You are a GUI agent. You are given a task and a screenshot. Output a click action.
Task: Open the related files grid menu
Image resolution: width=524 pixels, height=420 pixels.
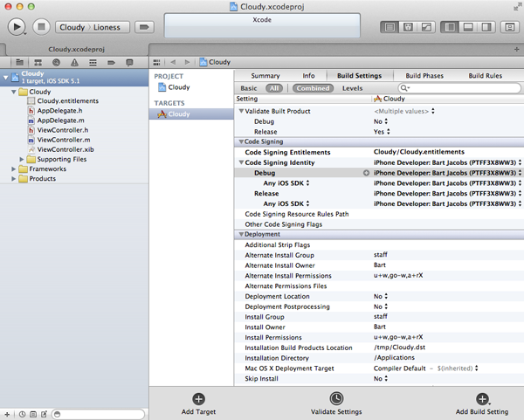[156, 62]
